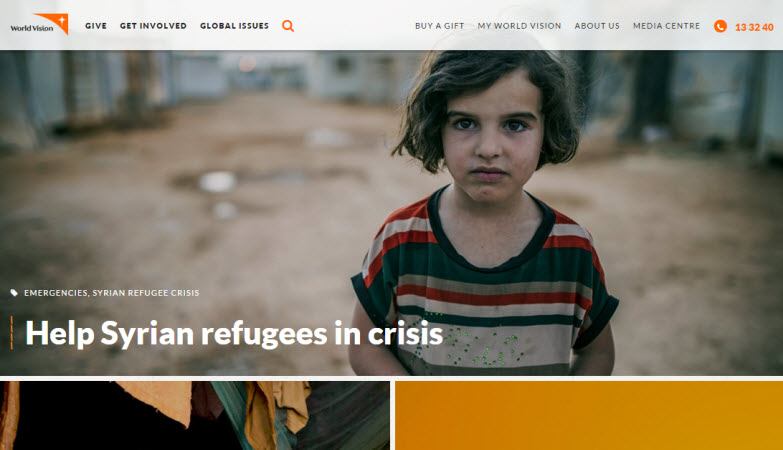Click the tag icon beside Emergencies
Viewport: 783px width, 450px height.
tap(14, 293)
